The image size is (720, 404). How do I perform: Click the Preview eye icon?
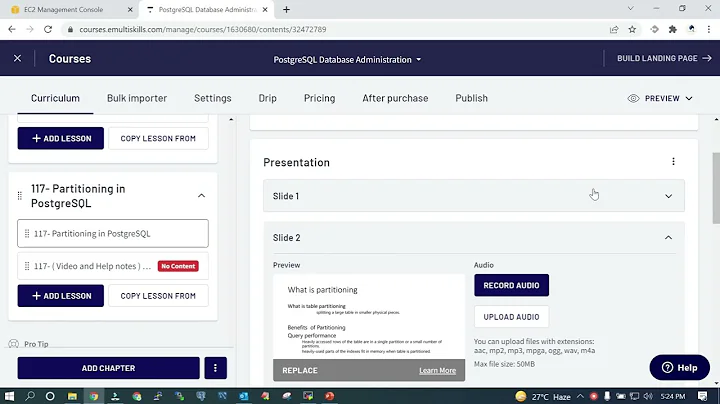[633, 98]
